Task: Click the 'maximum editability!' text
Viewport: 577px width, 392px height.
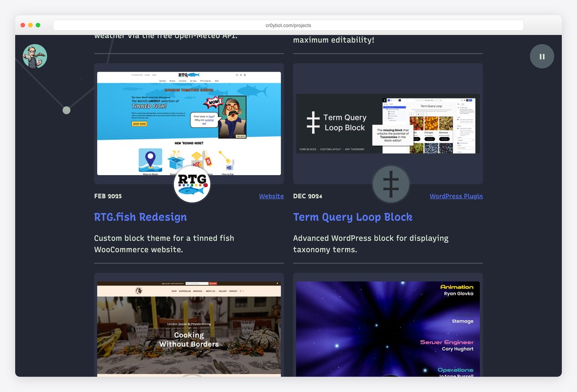Action: pyautogui.click(x=334, y=40)
